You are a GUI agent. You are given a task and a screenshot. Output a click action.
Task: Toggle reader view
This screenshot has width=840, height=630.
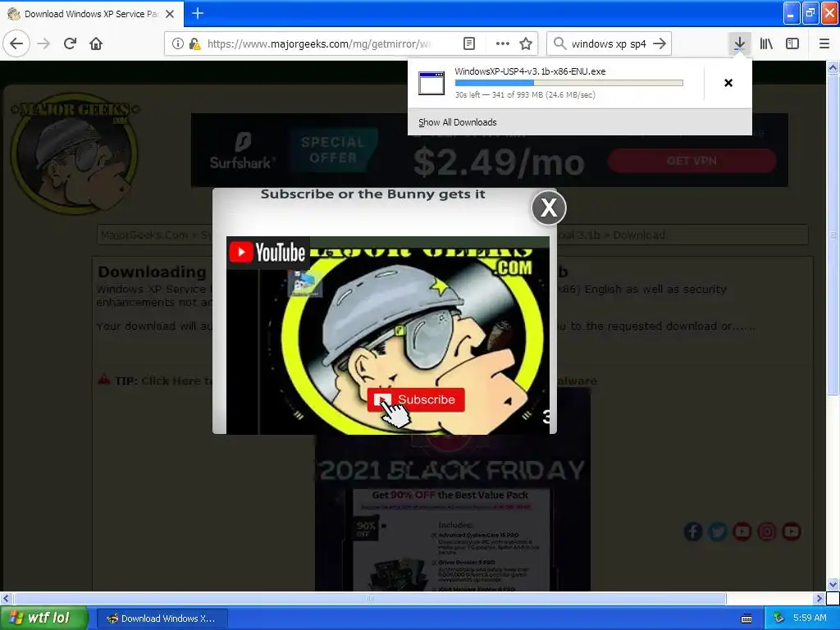(468, 43)
